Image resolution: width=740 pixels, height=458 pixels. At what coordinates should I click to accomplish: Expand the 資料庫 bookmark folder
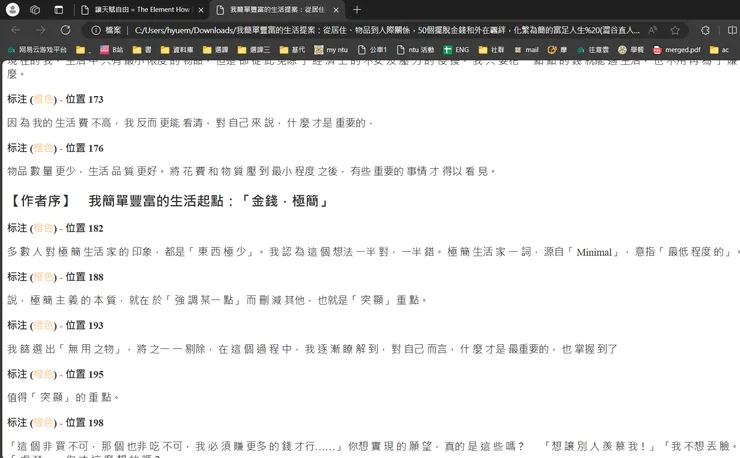click(x=177, y=50)
